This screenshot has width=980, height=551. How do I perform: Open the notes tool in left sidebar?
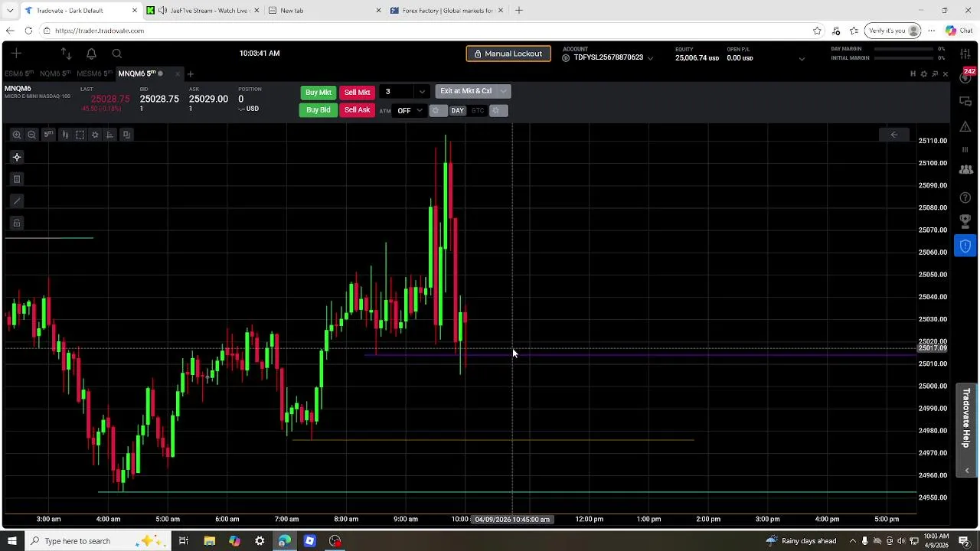[x=17, y=179]
